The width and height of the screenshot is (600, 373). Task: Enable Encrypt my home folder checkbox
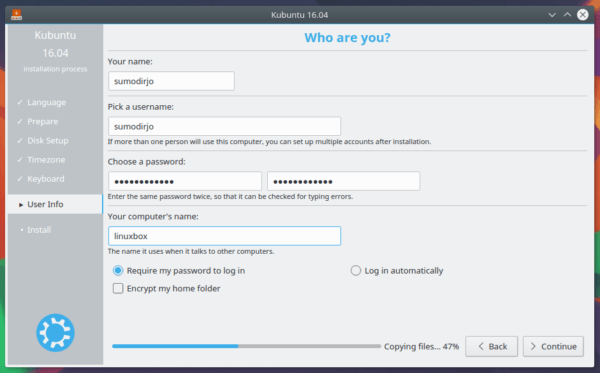[x=118, y=288]
